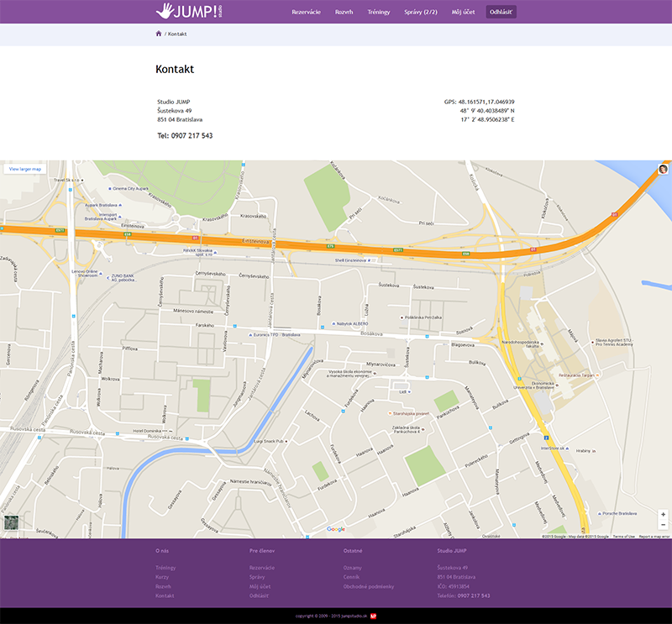672x624 pixels.
Task: Click footer phone number 0907 217 543
Action: 474,595
